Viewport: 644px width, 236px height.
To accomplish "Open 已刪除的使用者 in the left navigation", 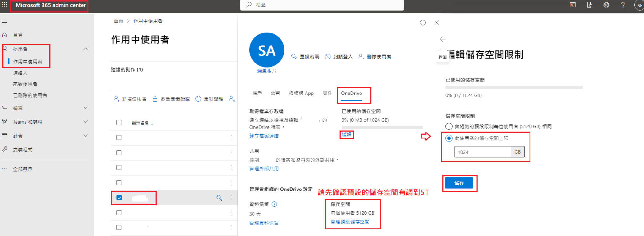I will (30, 95).
